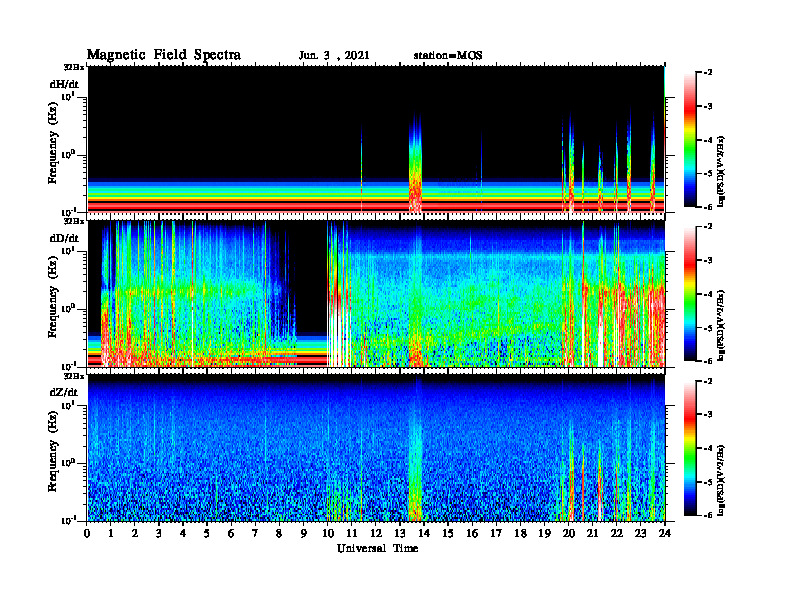Click the date 'Jun. 3, 2021'
The height and width of the screenshot is (612, 792).
[x=334, y=56]
